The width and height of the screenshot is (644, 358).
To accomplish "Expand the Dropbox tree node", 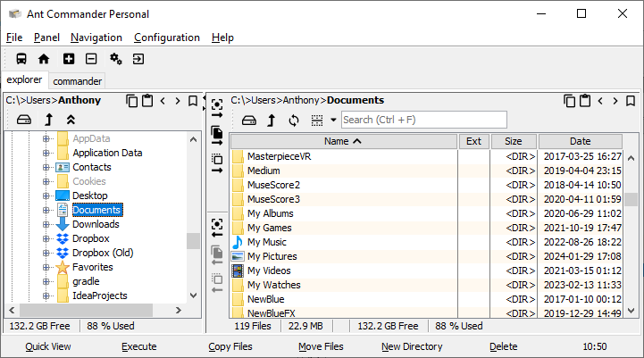I will 46,238.
